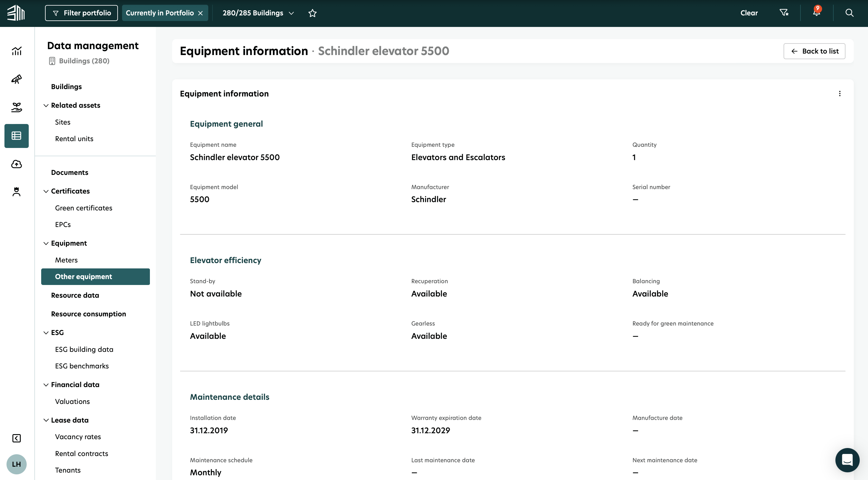Click Clear to reset filters
The height and width of the screenshot is (480, 868).
749,12
